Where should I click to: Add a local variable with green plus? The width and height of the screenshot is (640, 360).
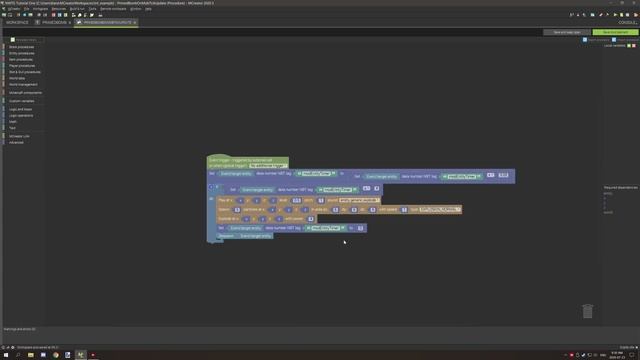pos(629,46)
